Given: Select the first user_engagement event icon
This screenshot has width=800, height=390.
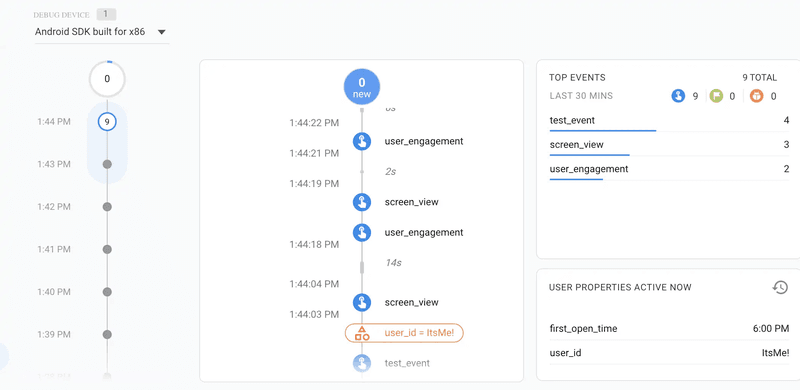Looking at the screenshot, I should pos(362,141).
